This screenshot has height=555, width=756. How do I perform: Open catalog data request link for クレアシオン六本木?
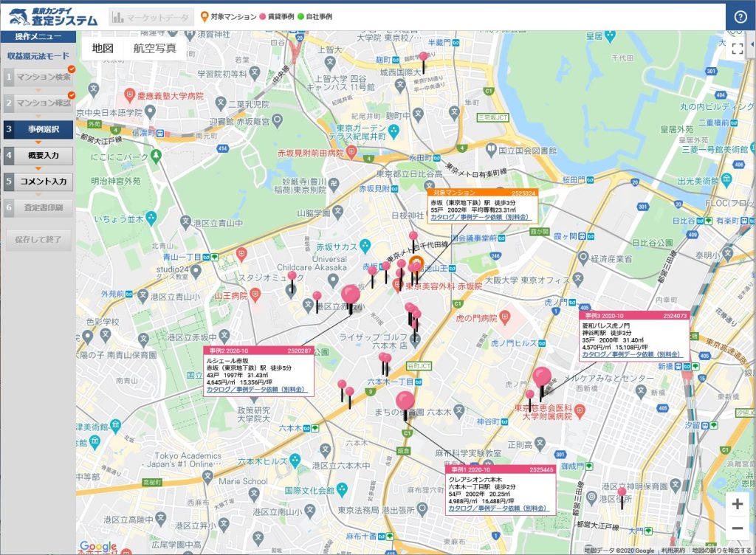(498, 509)
